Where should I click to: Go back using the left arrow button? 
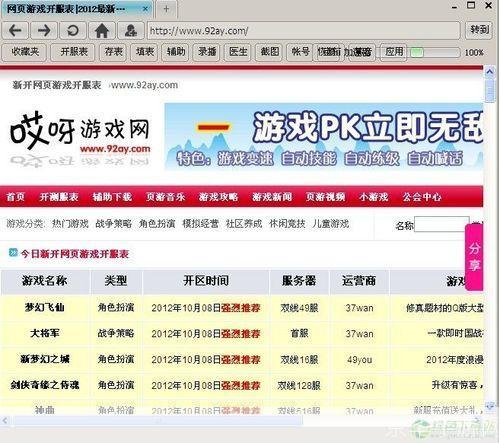click(x=15, y=31)
